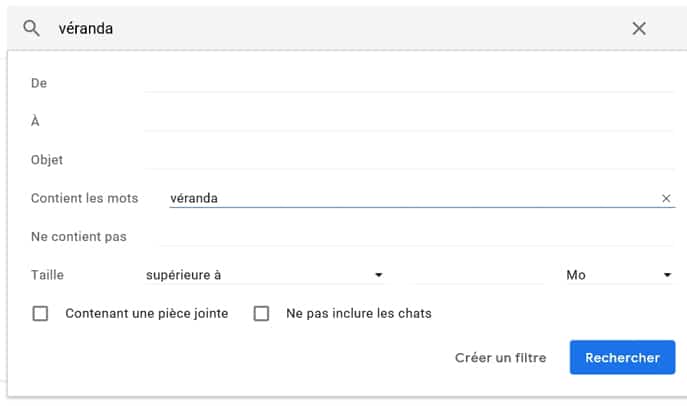The height and width of the screenshot is (406, 687).
Task: Focus the 'De' sender input field
Action: pos(409,83)
